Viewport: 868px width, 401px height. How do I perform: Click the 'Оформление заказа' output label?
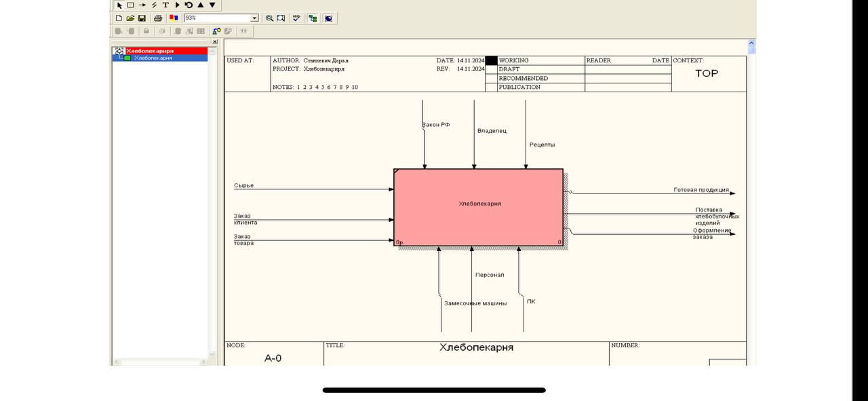pyautogui.click(x=712, y=233)
